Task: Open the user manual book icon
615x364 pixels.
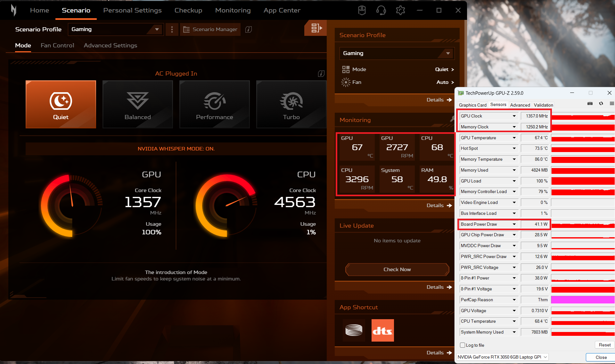Action: pyautogui.click(x=362, y=10)
